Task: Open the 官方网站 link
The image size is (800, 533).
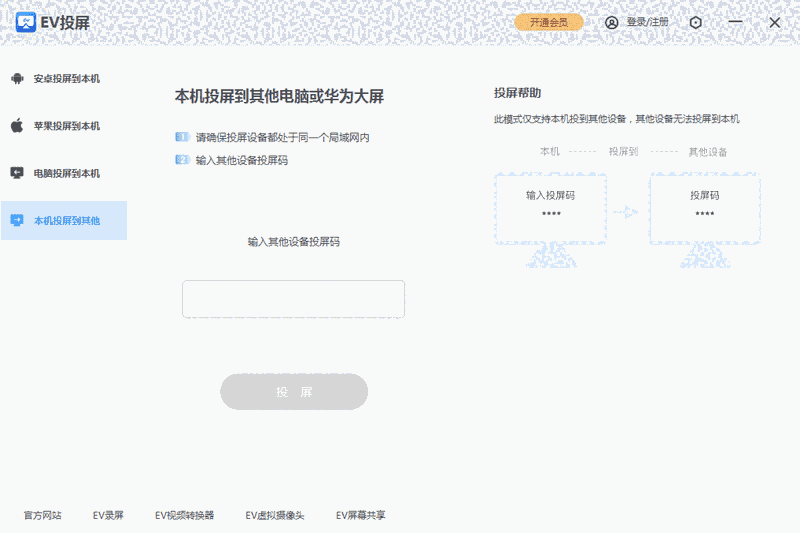Action: coord(43,515)
